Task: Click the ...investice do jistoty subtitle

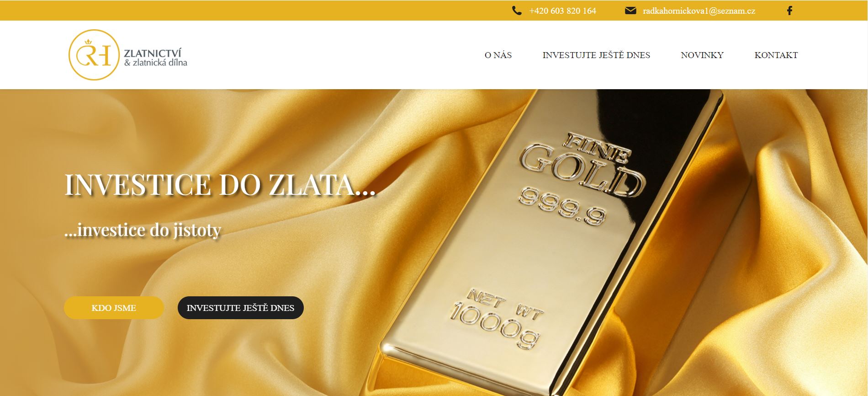Action: (x=143, y=230)
